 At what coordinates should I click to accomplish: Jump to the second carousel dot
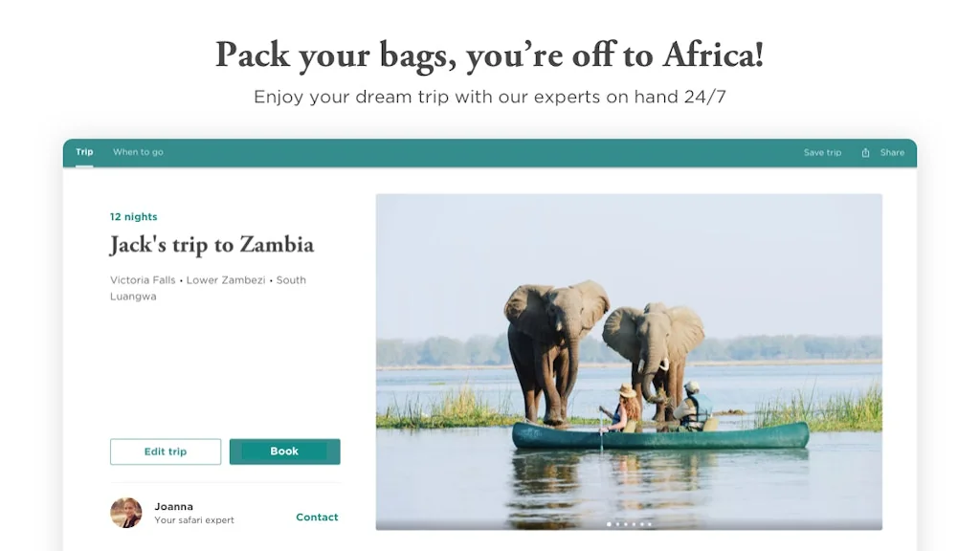[x=617, y=524]
